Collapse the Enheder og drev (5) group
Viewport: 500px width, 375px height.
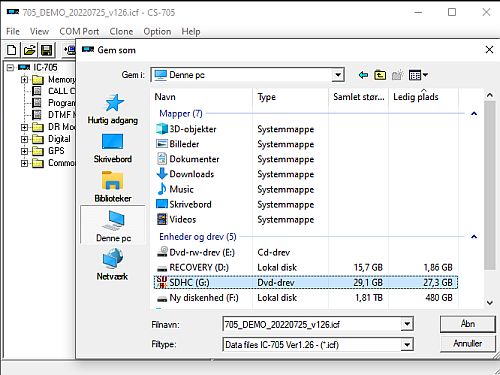pos(474,237)
